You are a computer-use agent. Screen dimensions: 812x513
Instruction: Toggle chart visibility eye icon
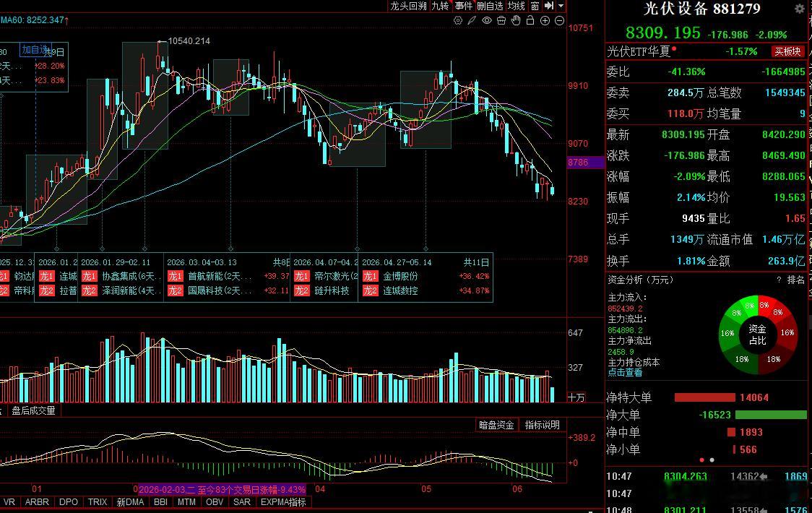coord(486,20)
